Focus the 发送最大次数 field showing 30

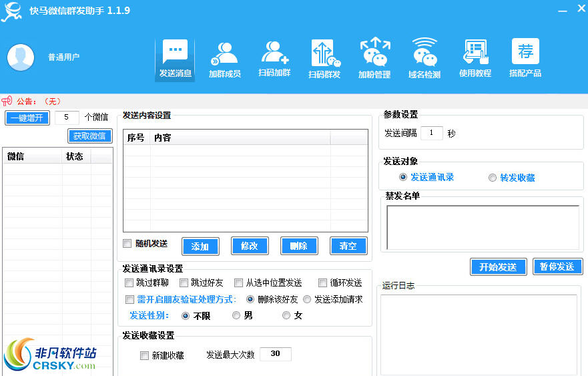click(275, 353)
